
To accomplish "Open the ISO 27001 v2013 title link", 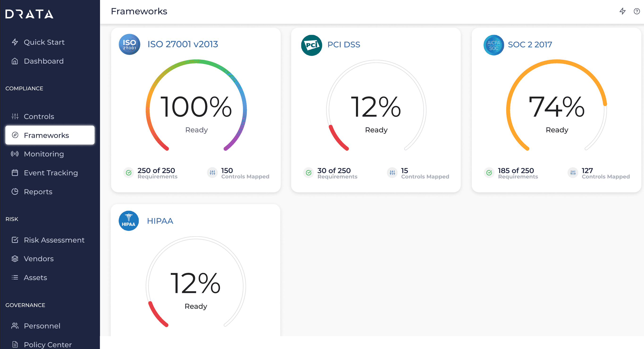I will 183,44.
